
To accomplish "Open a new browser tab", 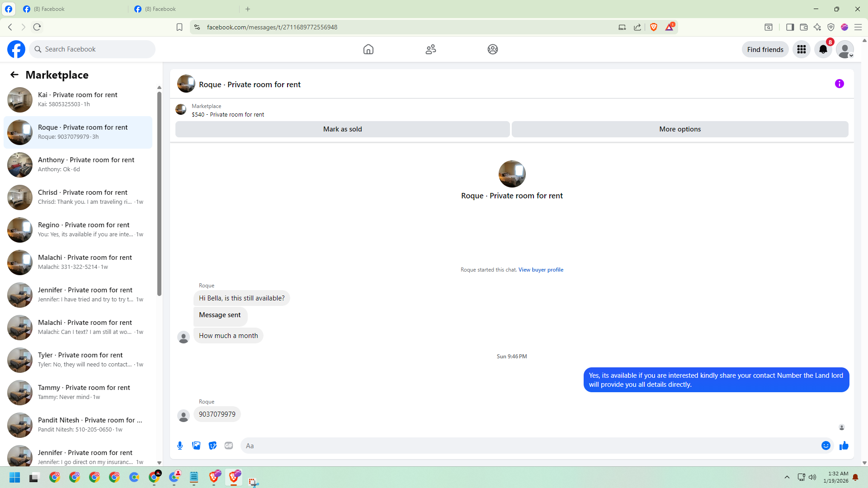I will pyautogui.click(x=248, y=9).
